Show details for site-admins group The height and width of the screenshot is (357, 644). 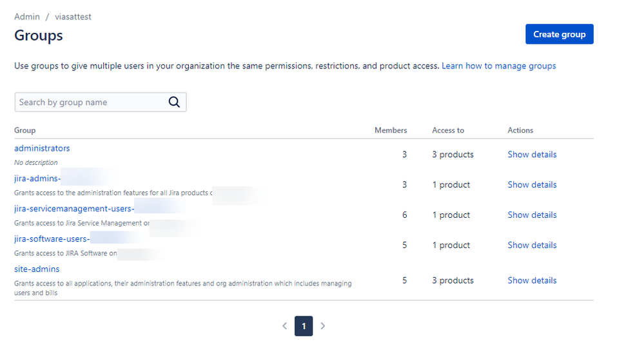click(x=532, y=280)
